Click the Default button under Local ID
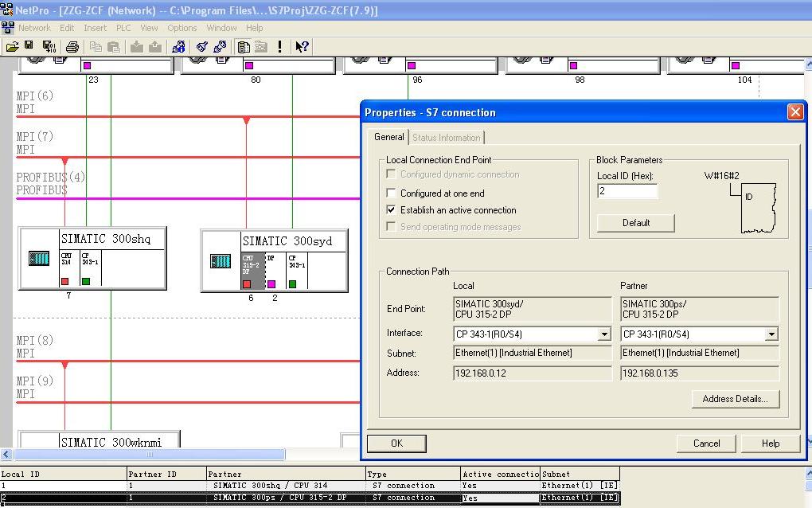 click(x=636, y=223)
